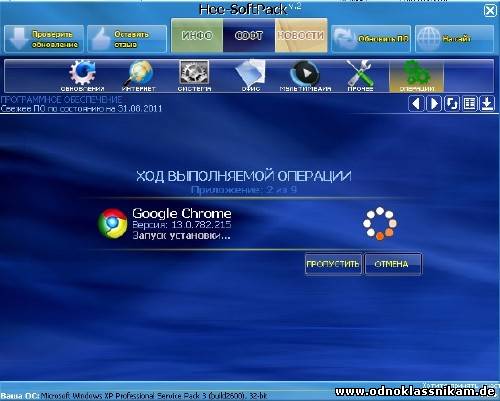Toggle the list view icon
Image resolution: width=500 pixels, height=401 pixels.
tap(469, 104)
